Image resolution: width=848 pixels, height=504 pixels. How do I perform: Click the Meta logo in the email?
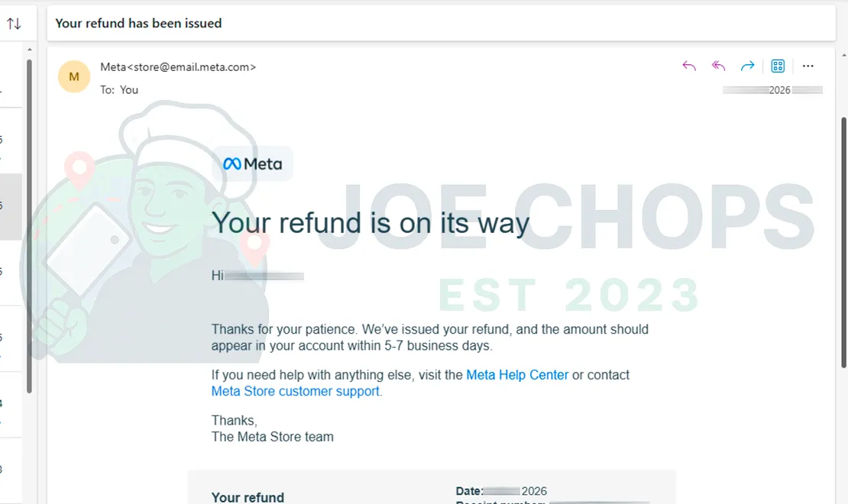253,163
